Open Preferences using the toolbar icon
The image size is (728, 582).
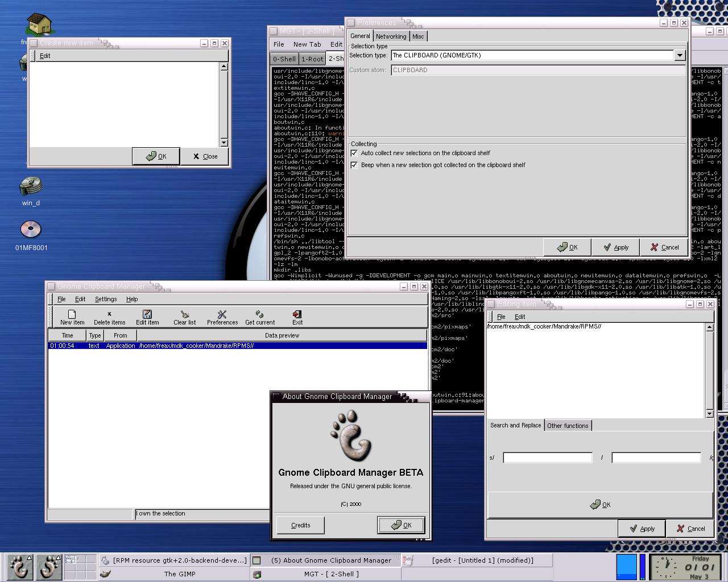(x=222, y=317)
